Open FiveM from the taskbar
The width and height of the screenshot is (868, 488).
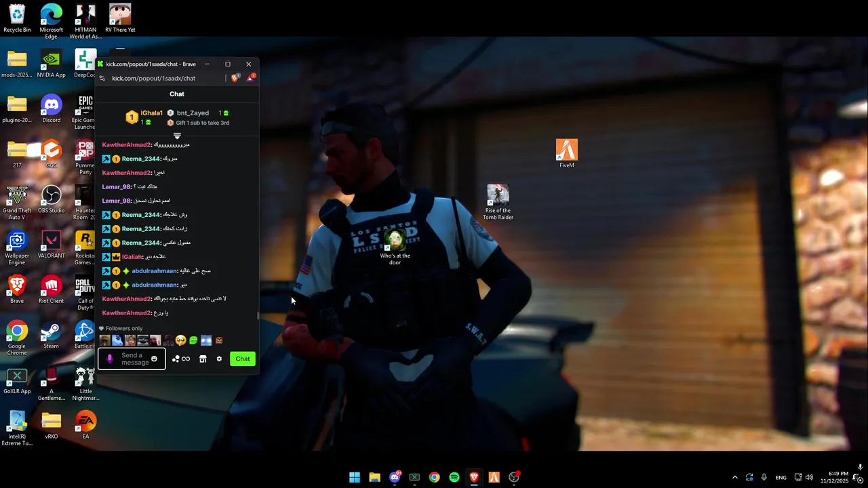click(x=494, y=477)
